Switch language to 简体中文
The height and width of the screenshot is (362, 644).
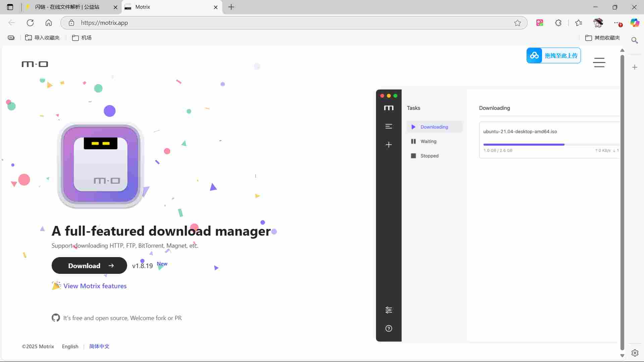pyautogui.click(x=99, y=346)
